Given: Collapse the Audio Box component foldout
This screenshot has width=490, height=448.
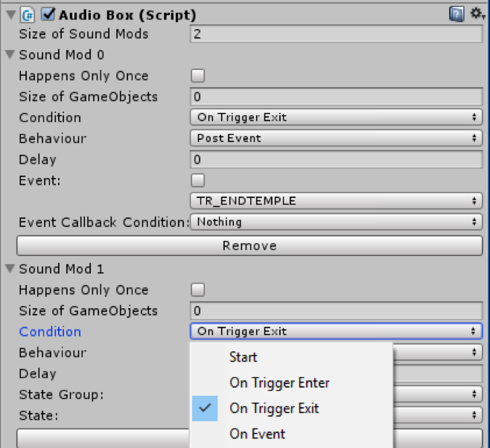Looking at the screenshot, I should (11, 15).
